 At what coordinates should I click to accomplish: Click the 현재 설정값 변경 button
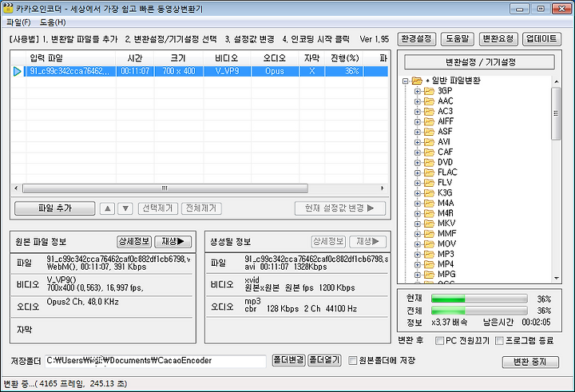tap(340, 208)
